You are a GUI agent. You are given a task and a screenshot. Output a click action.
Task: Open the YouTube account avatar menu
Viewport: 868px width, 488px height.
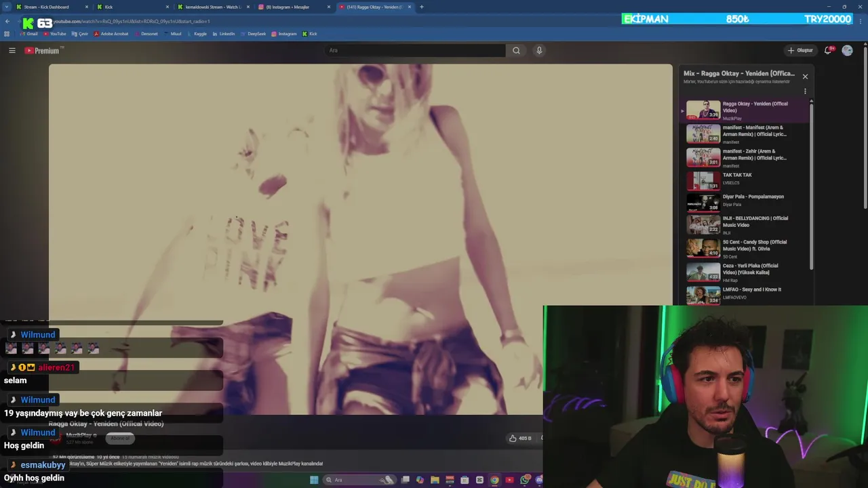pyautogui.click(x=847, y=50)
